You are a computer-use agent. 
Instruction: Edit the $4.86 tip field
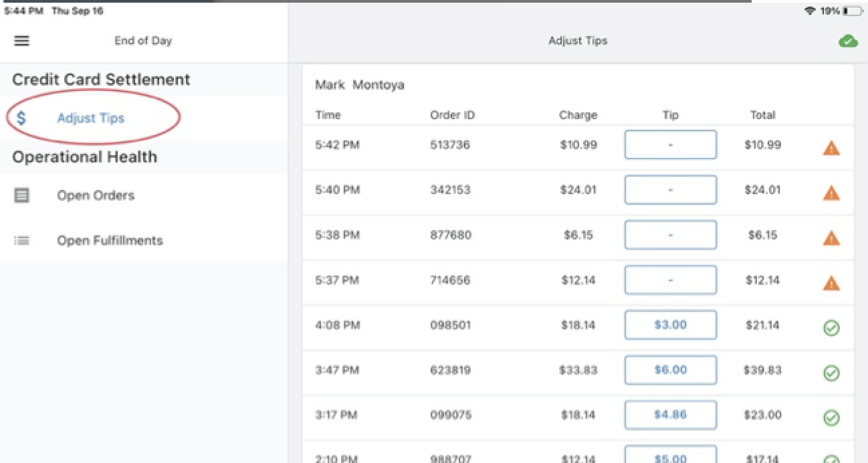coord(670,414)
